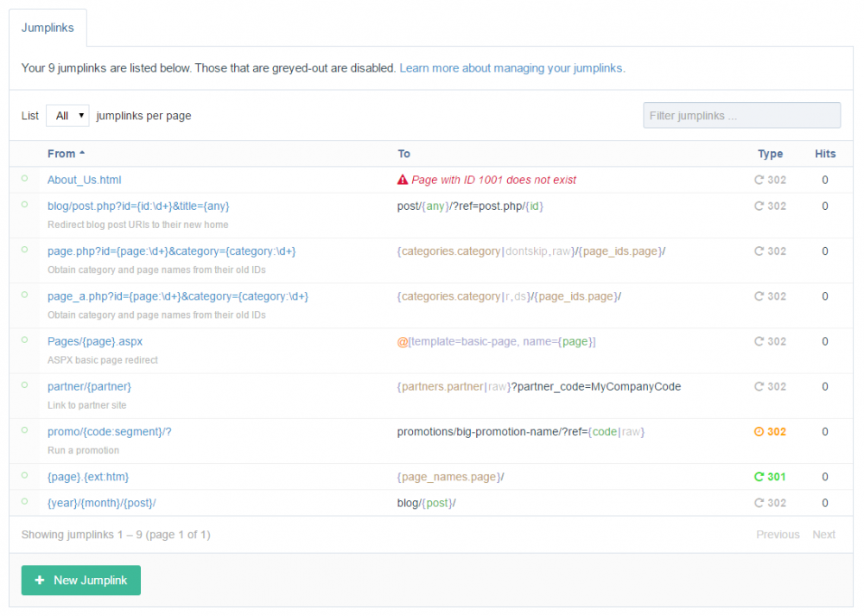
Task: Open the jumplinks per page dropdown
Action: [x=67, y=116]
